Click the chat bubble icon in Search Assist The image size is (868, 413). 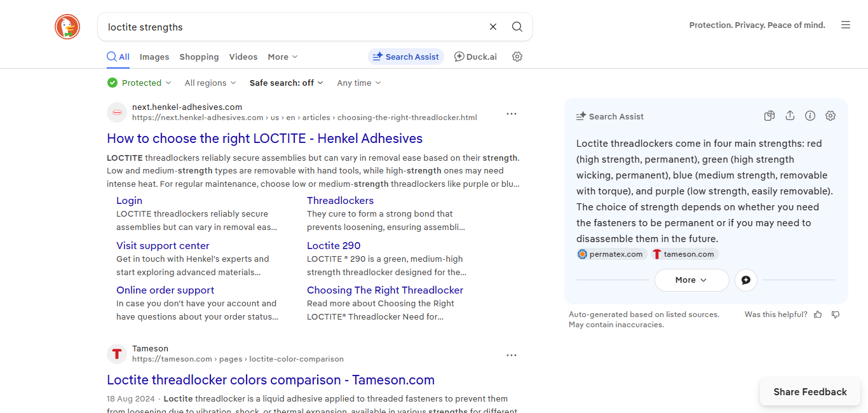(746, 280)
